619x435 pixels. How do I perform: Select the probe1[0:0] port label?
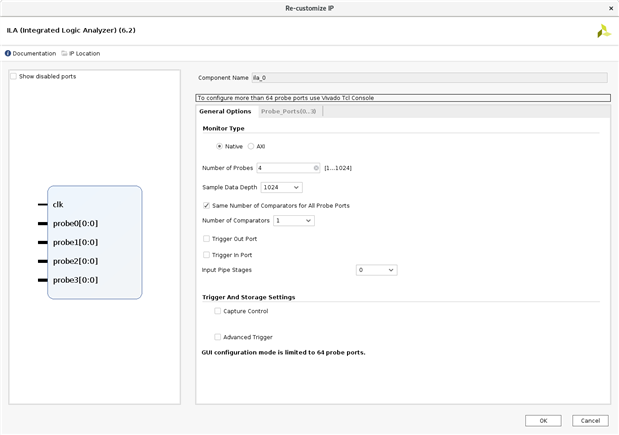pos(75,242)
